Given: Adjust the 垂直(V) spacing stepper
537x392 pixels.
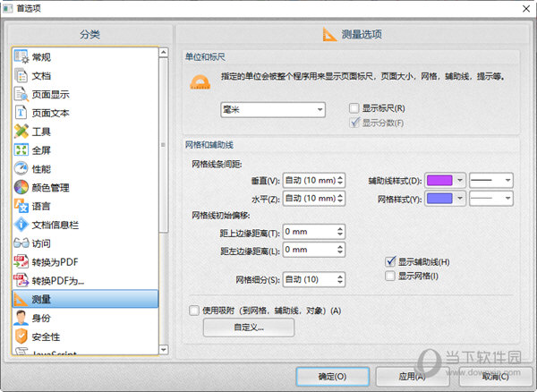Looking at the screenshot, I should point(340,180).
